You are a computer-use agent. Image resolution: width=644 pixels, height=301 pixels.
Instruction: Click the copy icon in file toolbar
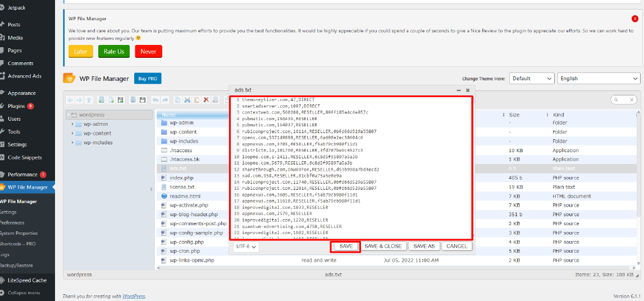177,100
